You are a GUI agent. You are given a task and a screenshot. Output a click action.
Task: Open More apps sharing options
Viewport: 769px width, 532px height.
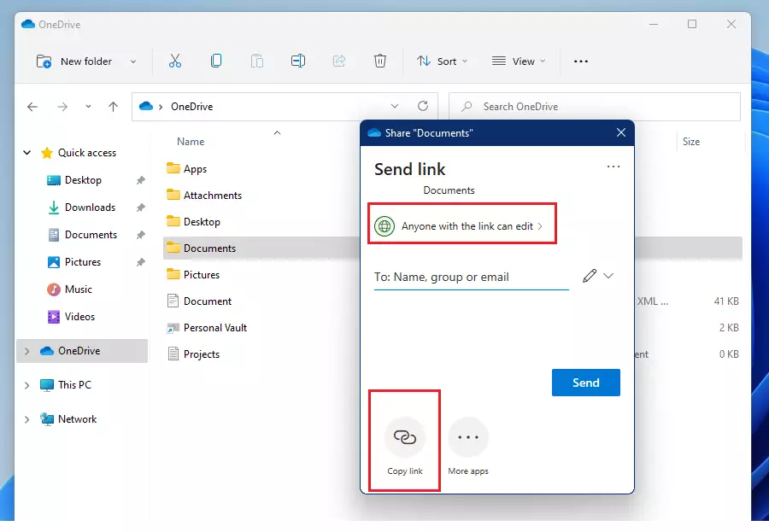pyautogui.click(x=468, y=437)
